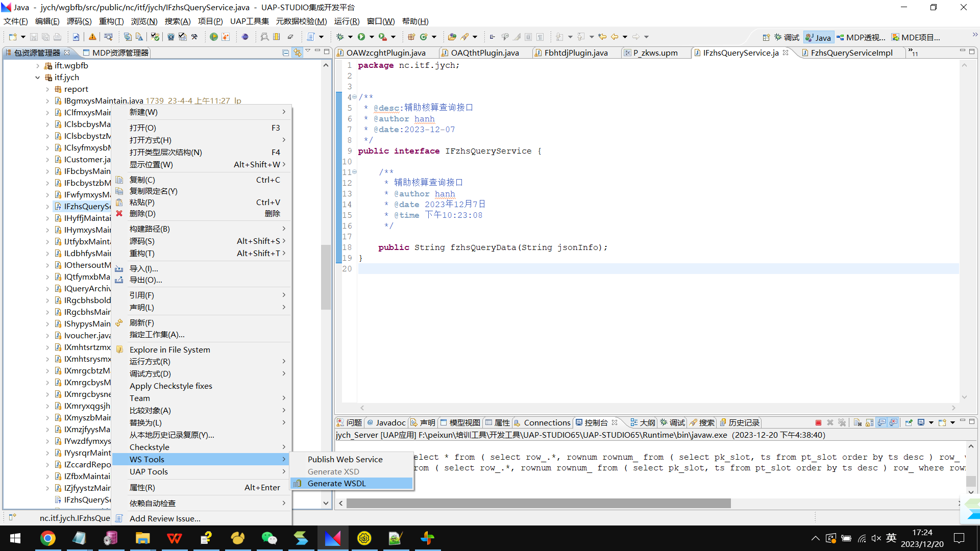Viewport: 980px width, 551px height.
Task: Toggle the speaker mute icon in system tray
Action: tap(876, 538)
